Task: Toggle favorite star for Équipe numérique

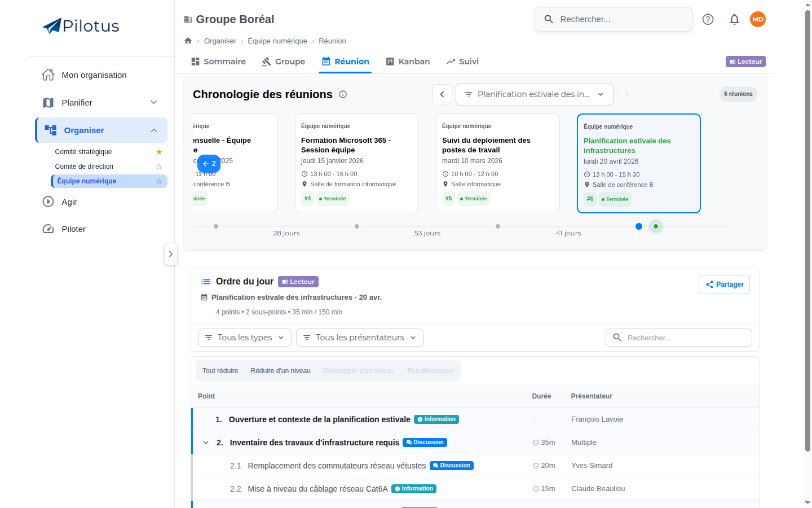Action: (159, 181)
